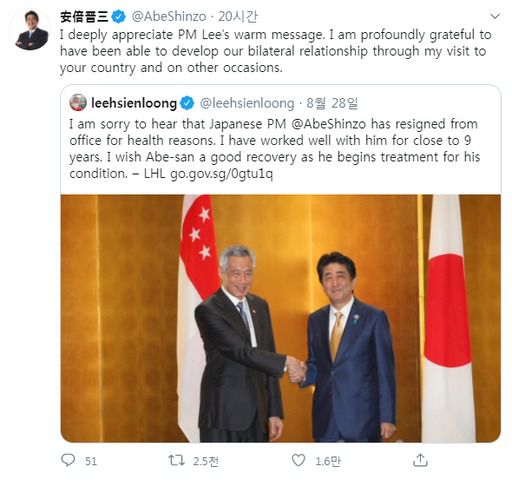Open the 20시간 timestamp link
This screenshot has width=512, height=486.
click(x=238, y=17)
